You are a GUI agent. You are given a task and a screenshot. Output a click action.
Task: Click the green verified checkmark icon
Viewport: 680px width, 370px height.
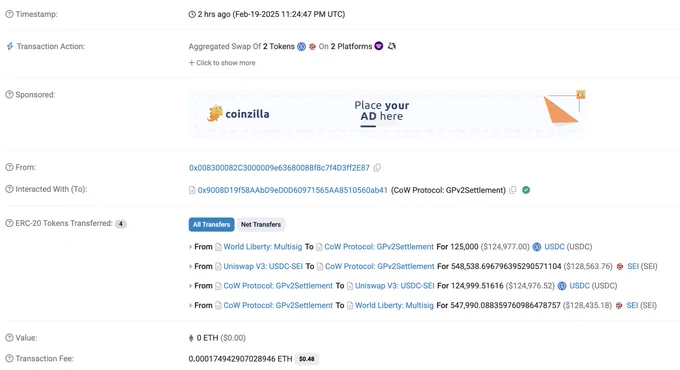[x=526, y=190]
